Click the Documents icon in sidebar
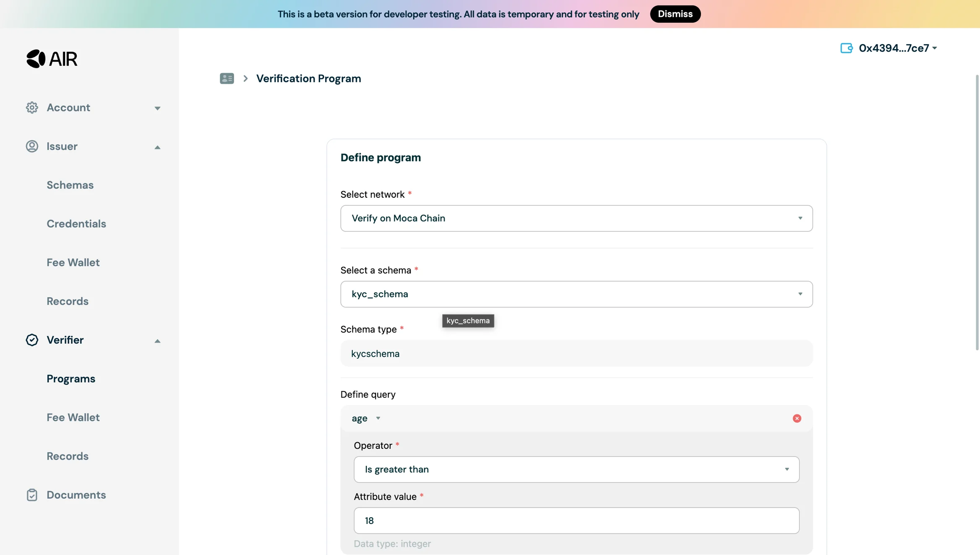 pos(32,495)
